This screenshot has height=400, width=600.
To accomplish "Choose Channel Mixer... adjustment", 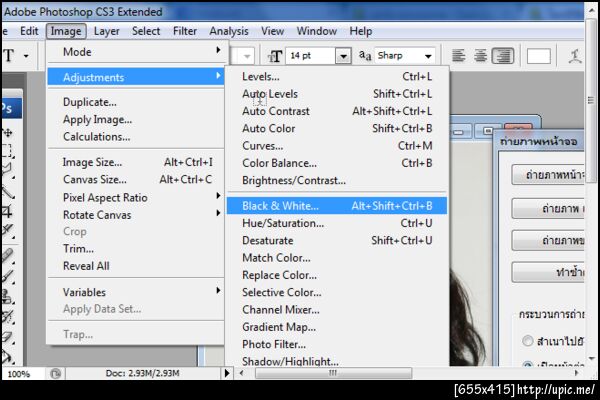I will pos(337,310).
